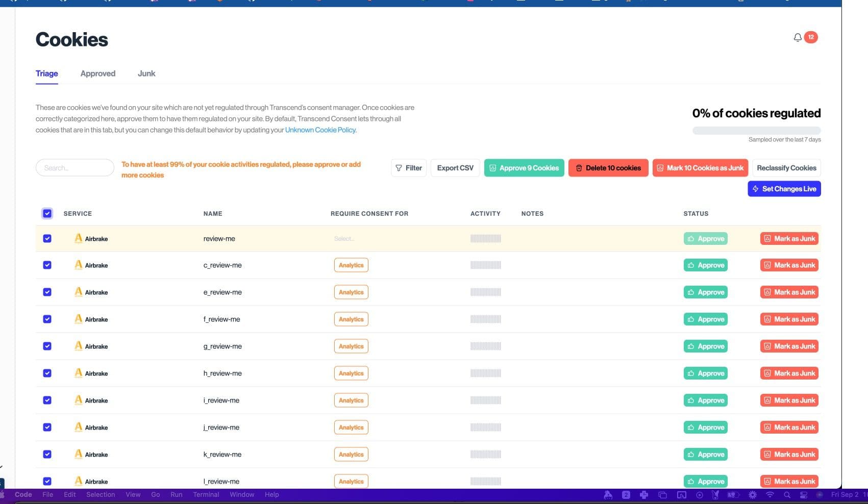The height and width of the screenshot is (504, 868).
Task: Approve the g_review-me cookie
Action: tap(705, 346)
